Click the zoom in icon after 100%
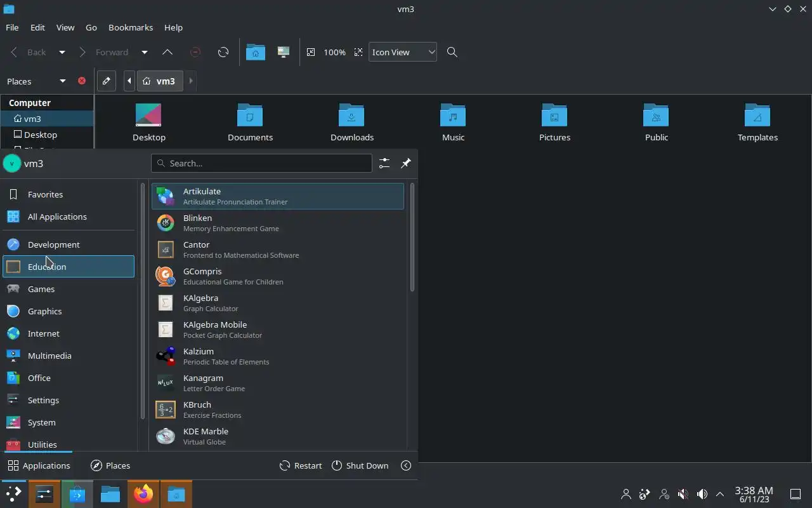This screenshot has width=812, height=508. [x=358, y=52]
